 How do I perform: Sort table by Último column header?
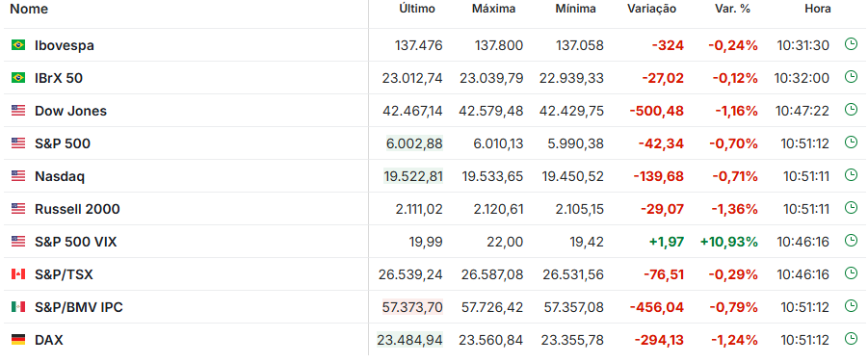pyautogui.click(x=417, y=10)
